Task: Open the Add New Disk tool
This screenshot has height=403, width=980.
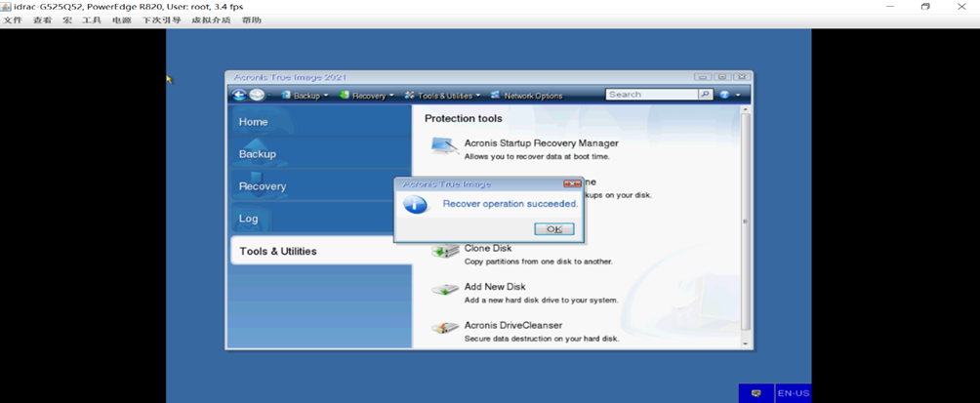Action: pyautogui.click(x=495, y=287)
